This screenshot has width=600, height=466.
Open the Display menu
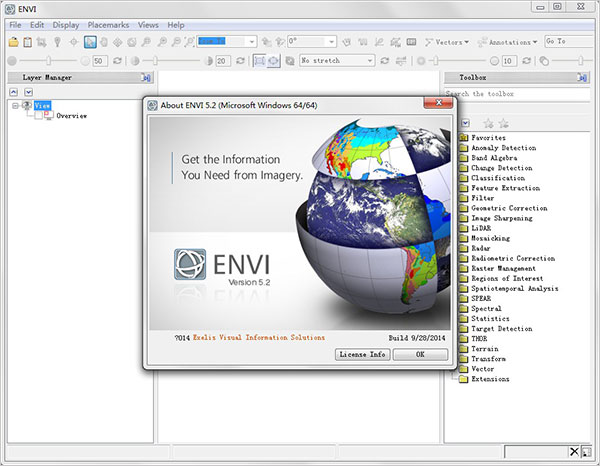click(66, 25)
